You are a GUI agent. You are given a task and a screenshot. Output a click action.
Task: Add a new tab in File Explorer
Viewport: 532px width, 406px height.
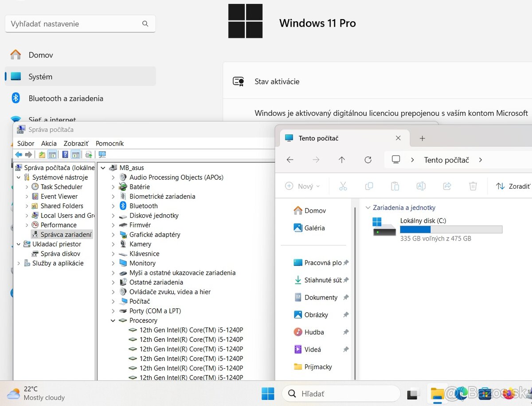(422, 138)
